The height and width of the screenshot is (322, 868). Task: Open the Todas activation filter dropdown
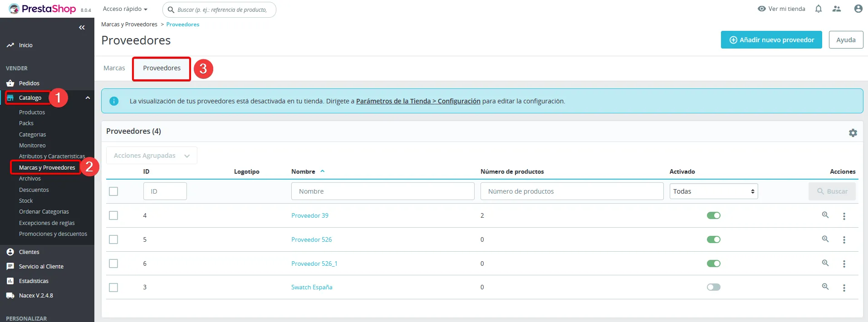coord(714,191)
